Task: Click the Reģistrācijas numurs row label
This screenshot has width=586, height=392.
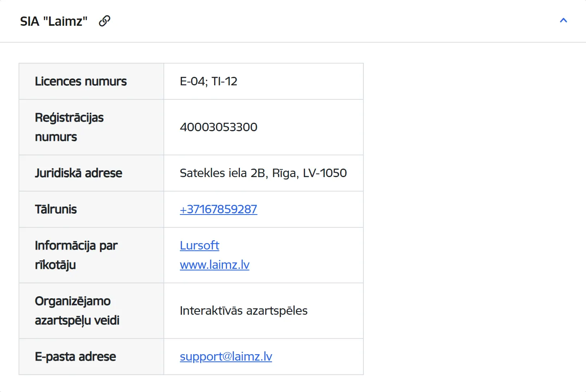Action: (69, 127)
